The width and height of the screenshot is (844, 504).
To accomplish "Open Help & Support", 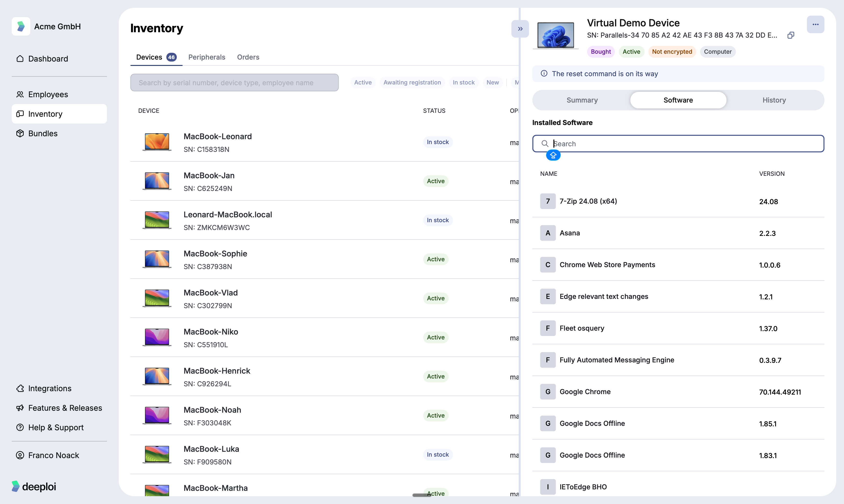I will point(56,427).
